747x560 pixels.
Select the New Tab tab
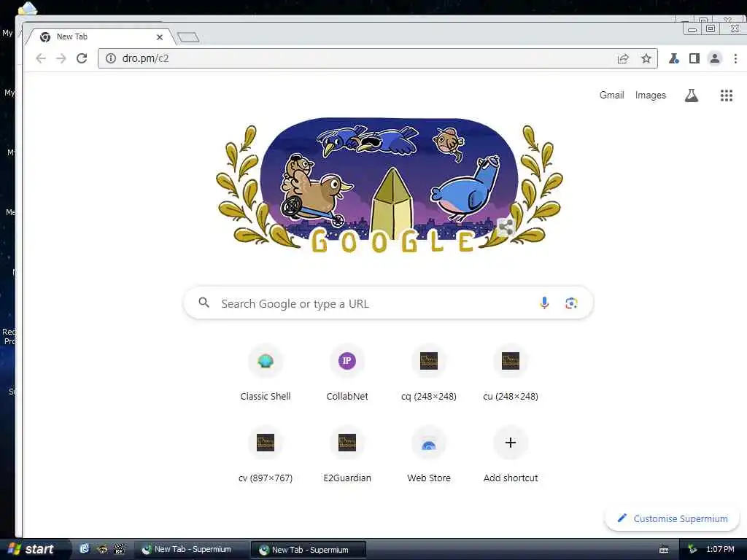[101, 36]
